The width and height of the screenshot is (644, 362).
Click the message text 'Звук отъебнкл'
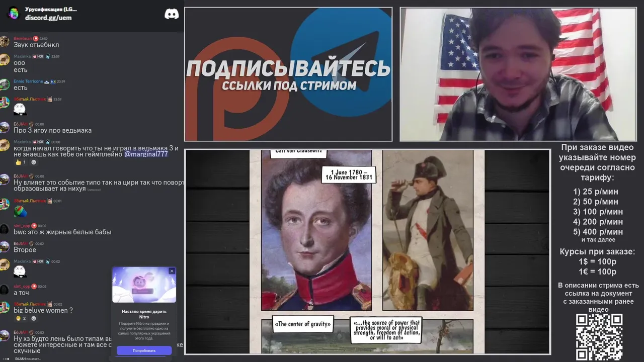(36, 45)
